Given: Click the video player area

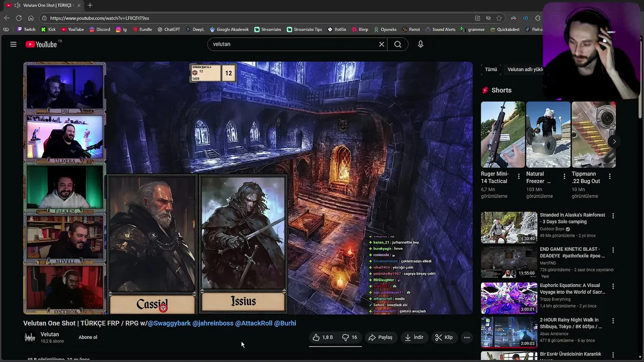Looking at the screenshot, I should [x=248, y=188].
